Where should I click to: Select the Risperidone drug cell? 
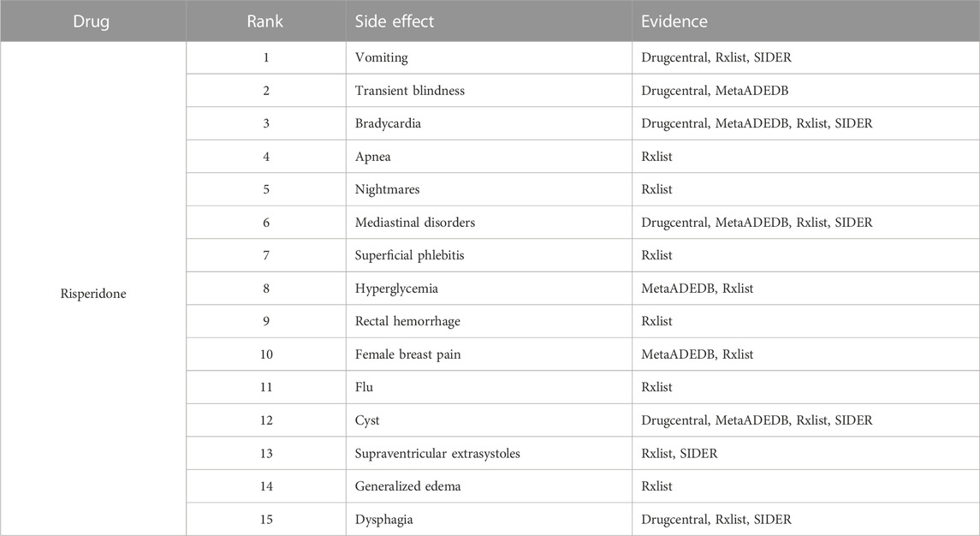tap(93, 294)
